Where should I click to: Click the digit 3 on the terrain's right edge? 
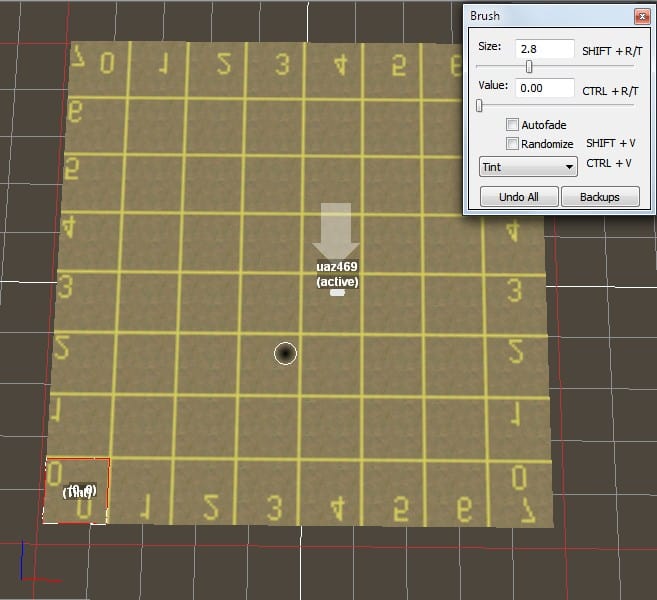point(513,291)
